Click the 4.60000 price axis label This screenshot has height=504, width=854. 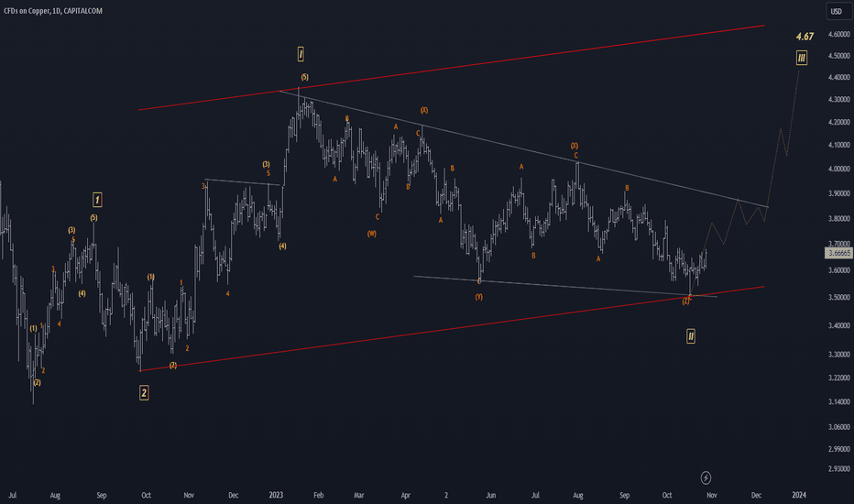[x=838, y=34]
